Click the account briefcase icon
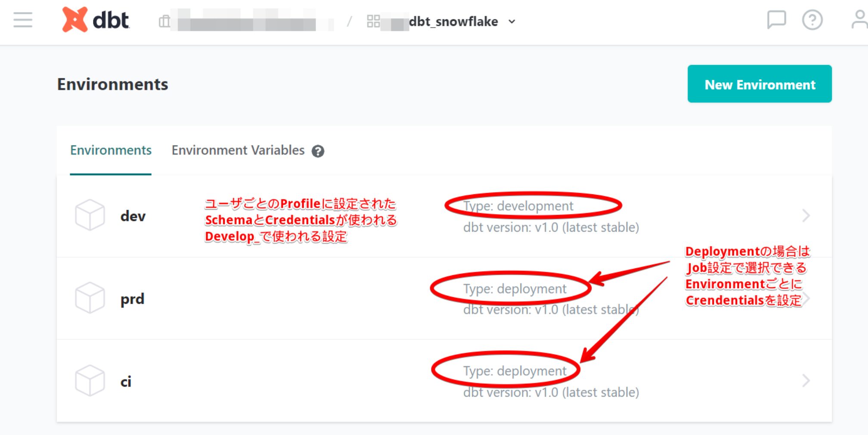The height and width of the screenshot is (435, 868). coord(164,21)
